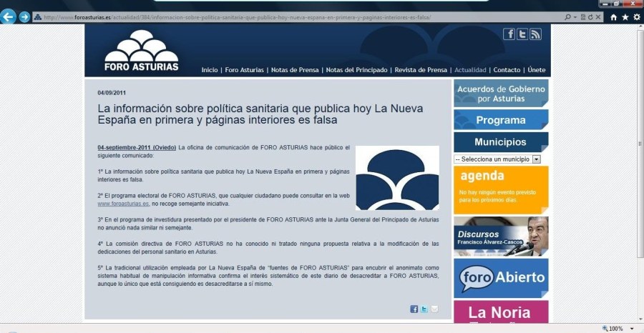Open Favorites with the star icon
This screenshot has height=333, width=644.
tap(625, 17)
